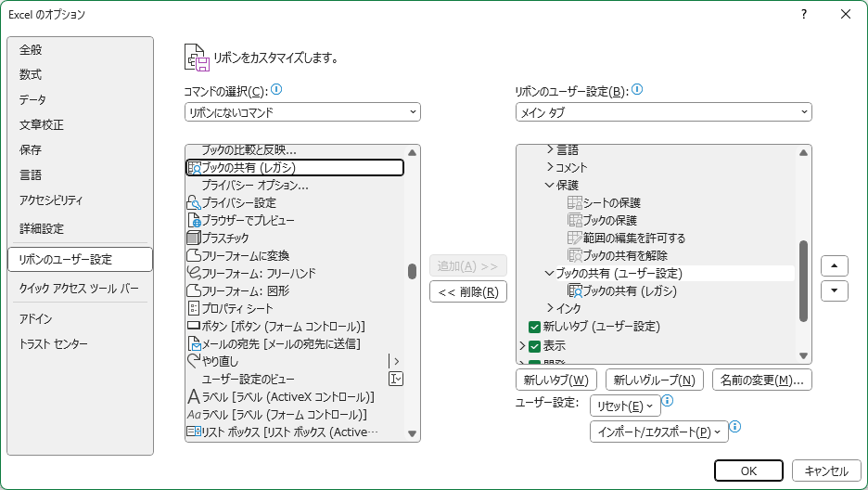Switch to クイック アクセス ツール バー category

79,289
